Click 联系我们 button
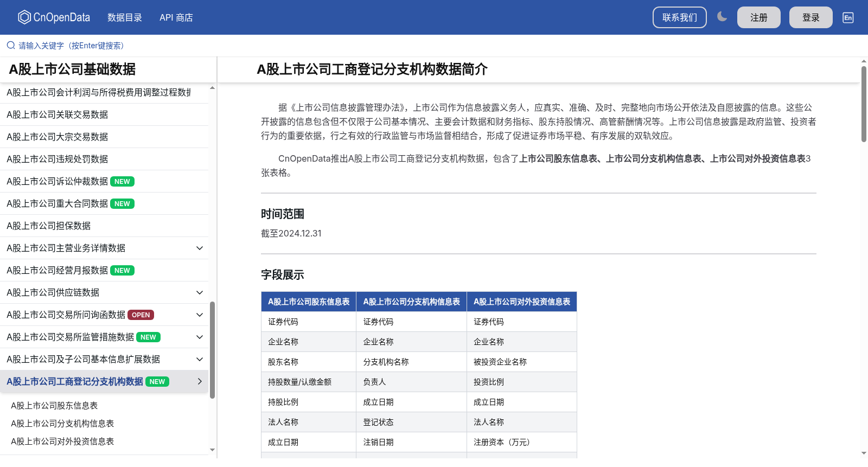The width and height of the screenshot is (868, 467). (680, 17)
